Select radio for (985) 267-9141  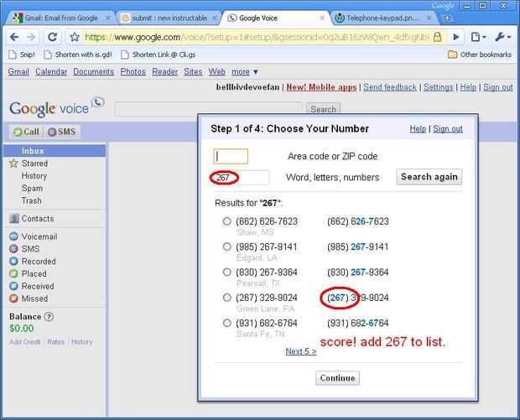[226, 246]
